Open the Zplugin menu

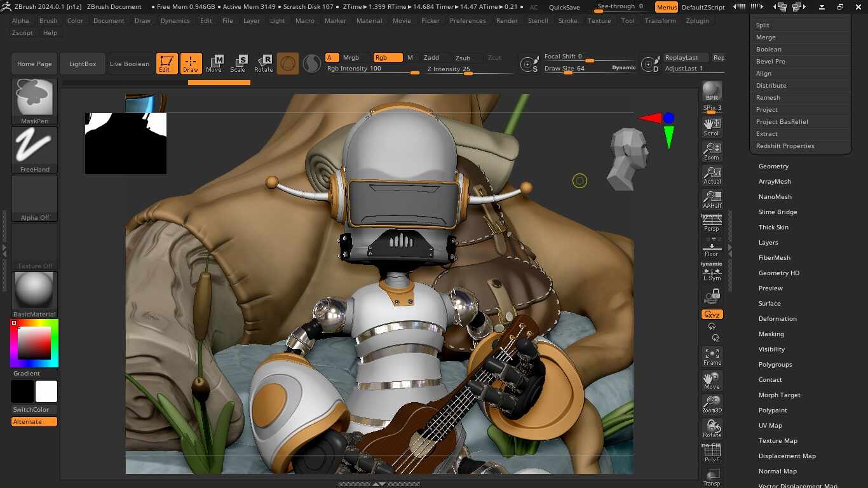pos(697,20)
